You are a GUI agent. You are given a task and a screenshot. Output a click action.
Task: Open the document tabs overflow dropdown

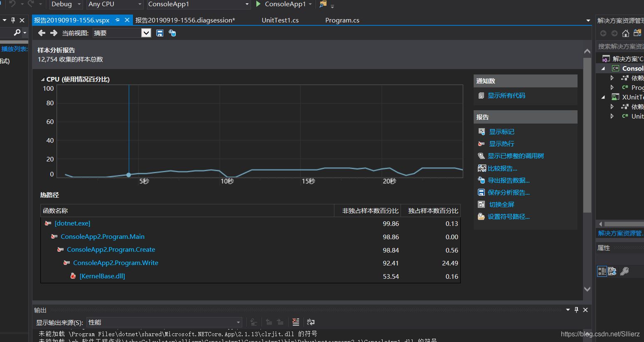(x=588, y=20)
